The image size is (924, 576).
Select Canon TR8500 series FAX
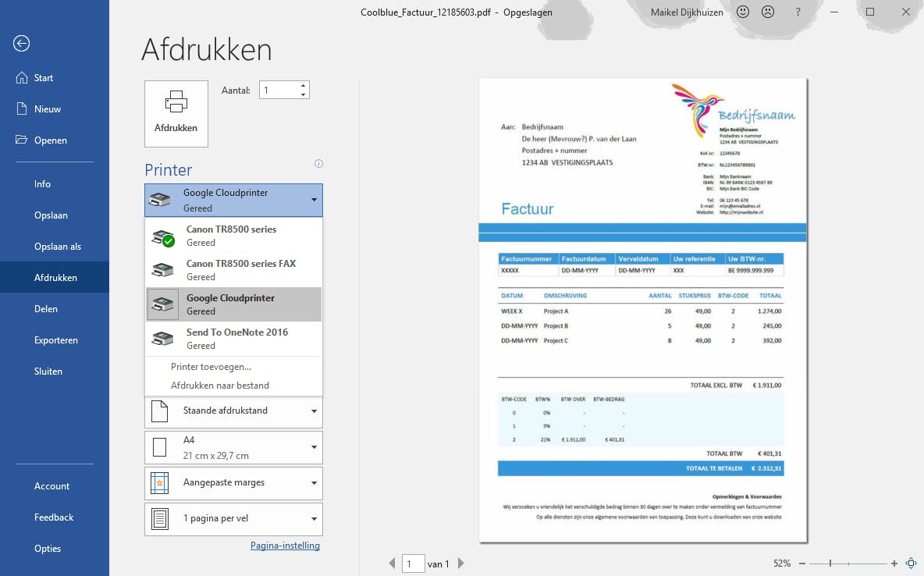point(233,270)
